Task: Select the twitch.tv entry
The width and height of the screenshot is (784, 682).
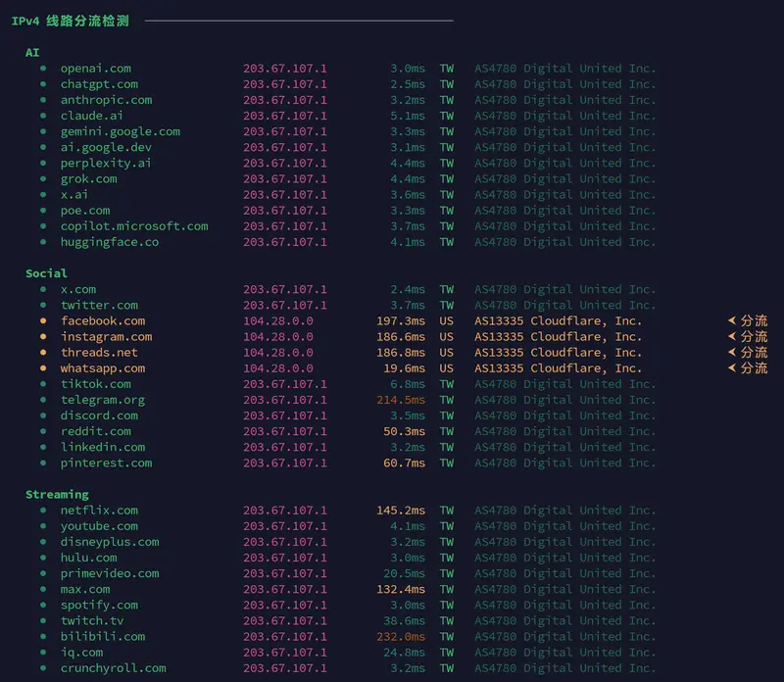Action: [x=91, y=621]
